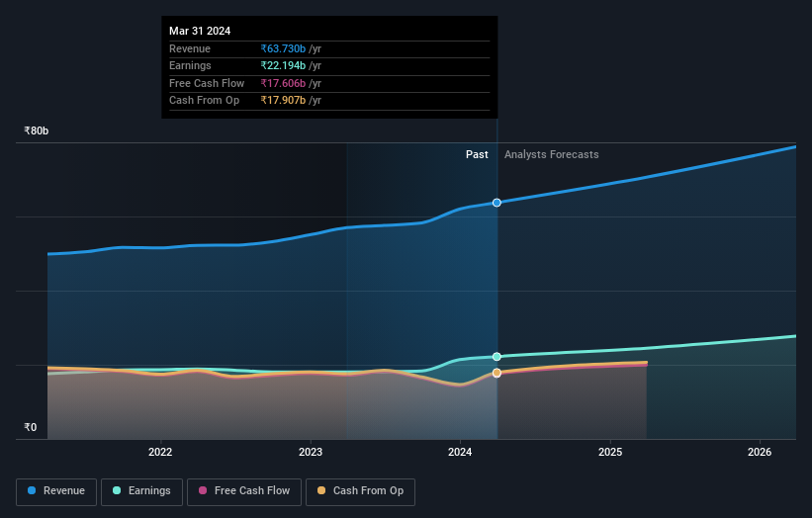Image resolution: width=812 pixels, height=518 pixels.
Task: Click the ₹0 y-axis label
Action: (31, 427)
